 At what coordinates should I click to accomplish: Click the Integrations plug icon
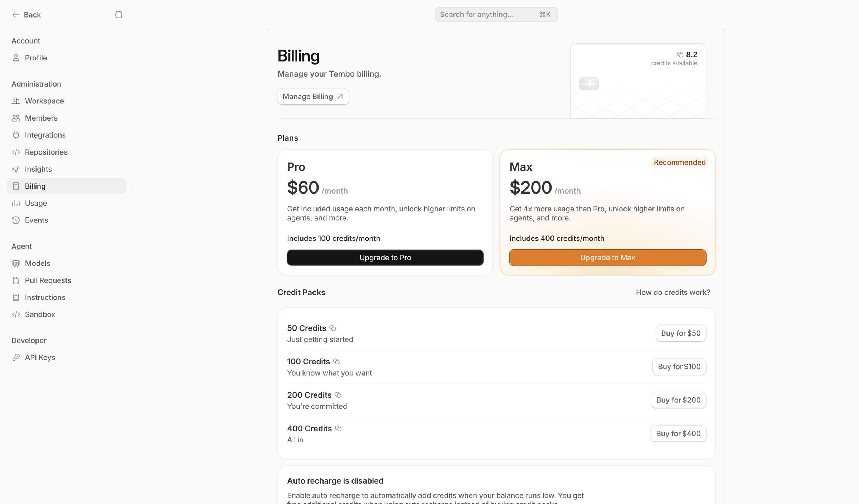click(16, 135)
